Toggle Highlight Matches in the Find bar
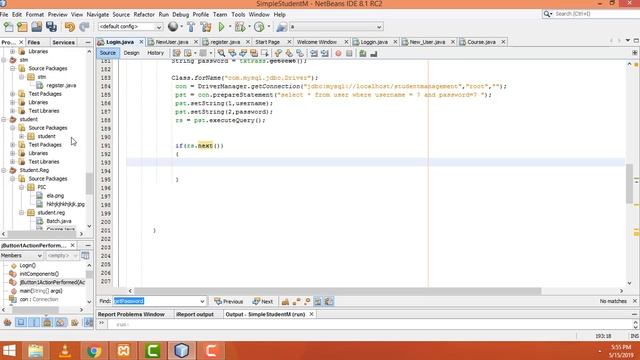The height and width of the screenshot is (360, 640). [318, 301]
